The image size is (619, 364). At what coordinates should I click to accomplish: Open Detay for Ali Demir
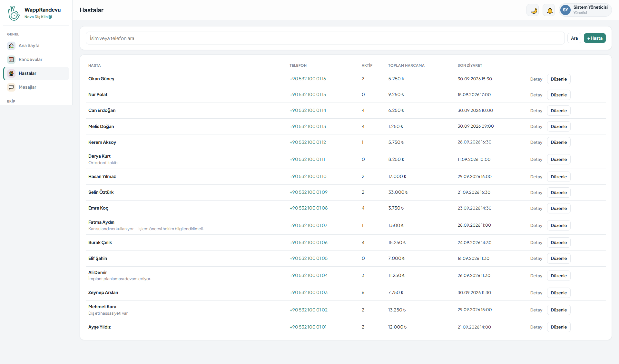536,276
